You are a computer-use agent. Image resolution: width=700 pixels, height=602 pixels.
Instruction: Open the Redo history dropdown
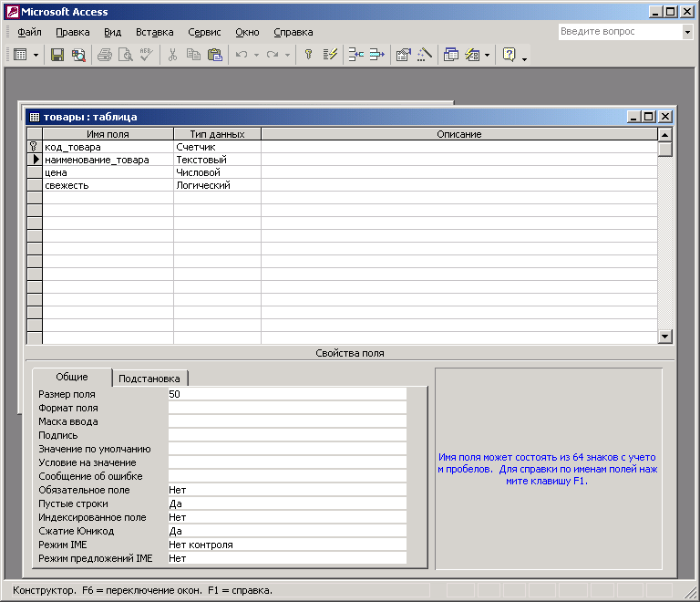tap(287, 55)
